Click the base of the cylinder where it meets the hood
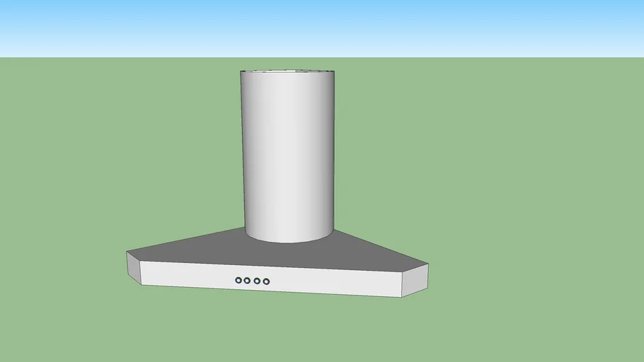Image resolution: width=644 pixels, height=362 pixels. click(x=287, y=240)
